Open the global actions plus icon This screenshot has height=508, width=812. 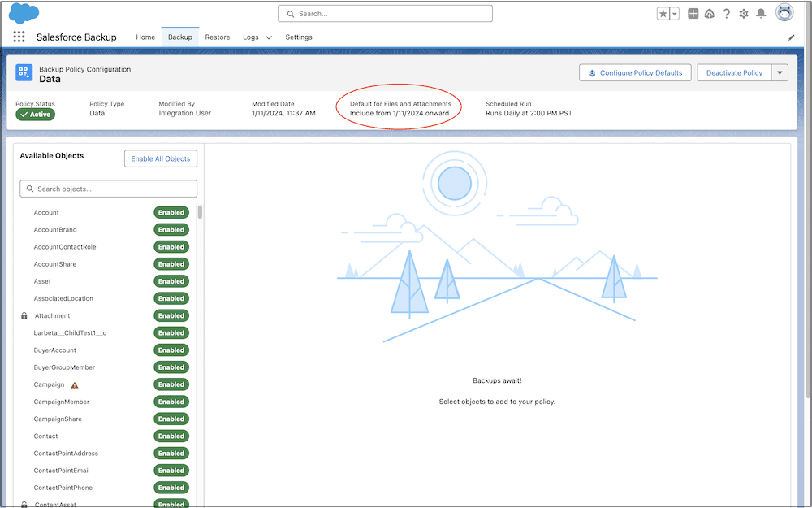pos(693,14)
